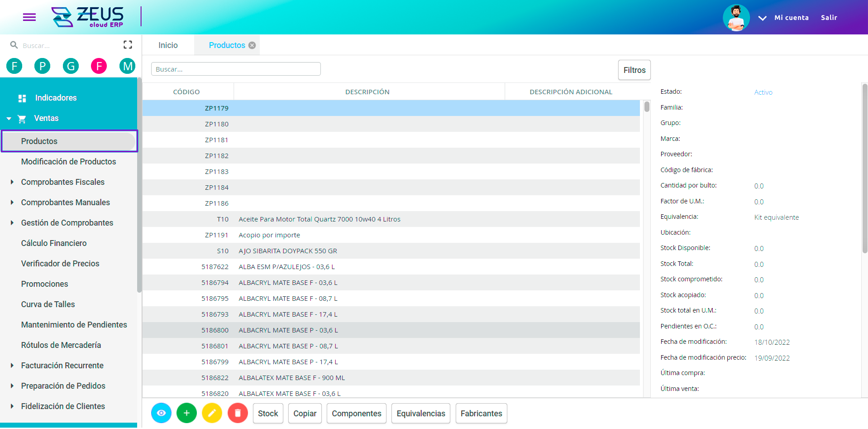The height and width of the screenshot is (429, 868).
Task: Click the green plus add product button
Action: (186, 413)
